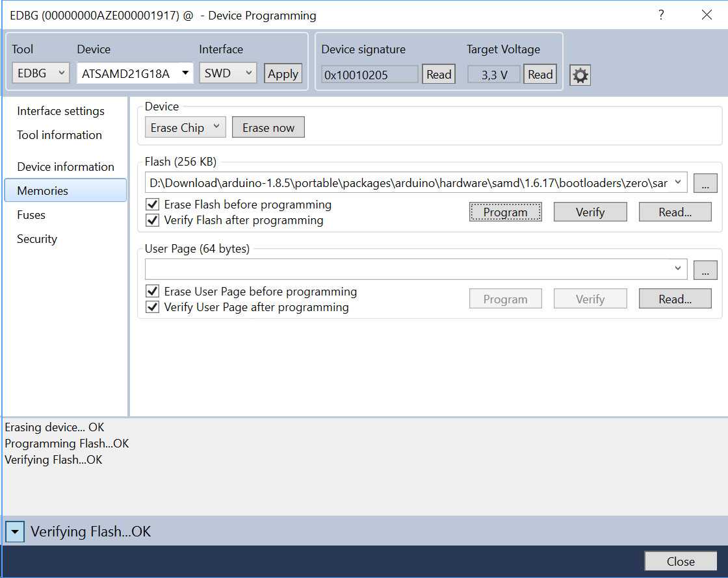
Task: Browse for Flash file with ellipsis button
Action: [705, 183]
